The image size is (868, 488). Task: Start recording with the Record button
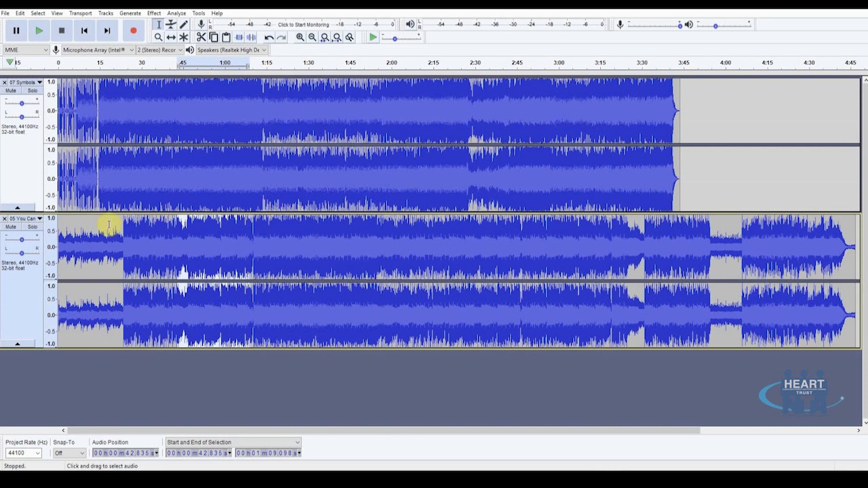point(133,30)
